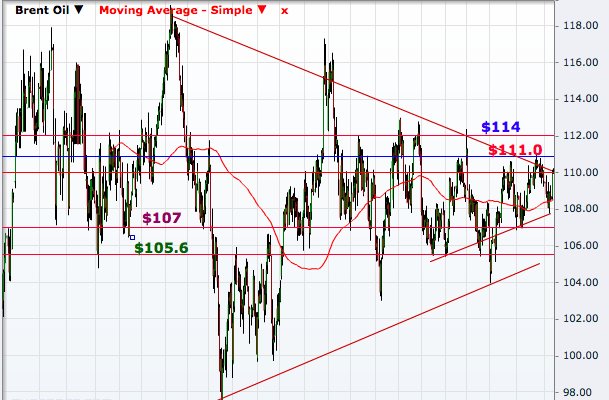Image resolution: width=609 pixels, height=400 pixels.
Task: Select the small square marker near $105.6
Action: pos(132,237)
